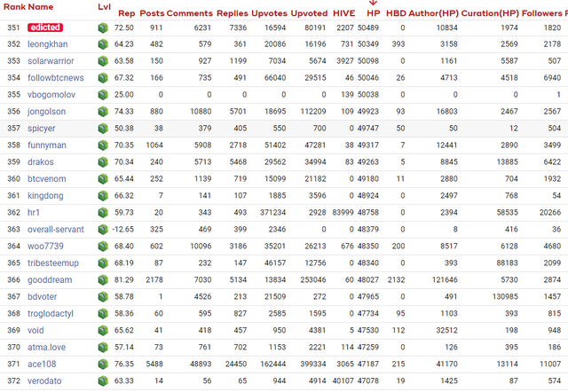Open followbtcnews profile link

pos(55,78)
